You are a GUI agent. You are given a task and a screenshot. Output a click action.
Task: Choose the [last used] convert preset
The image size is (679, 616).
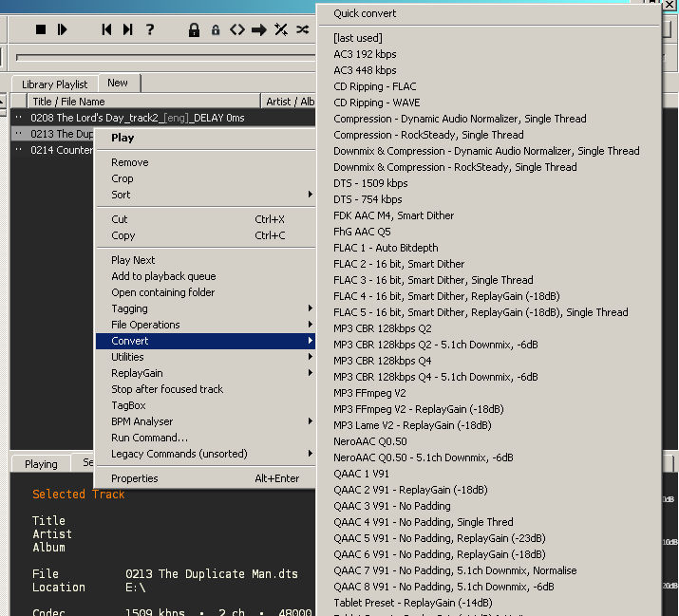point(488,38)
